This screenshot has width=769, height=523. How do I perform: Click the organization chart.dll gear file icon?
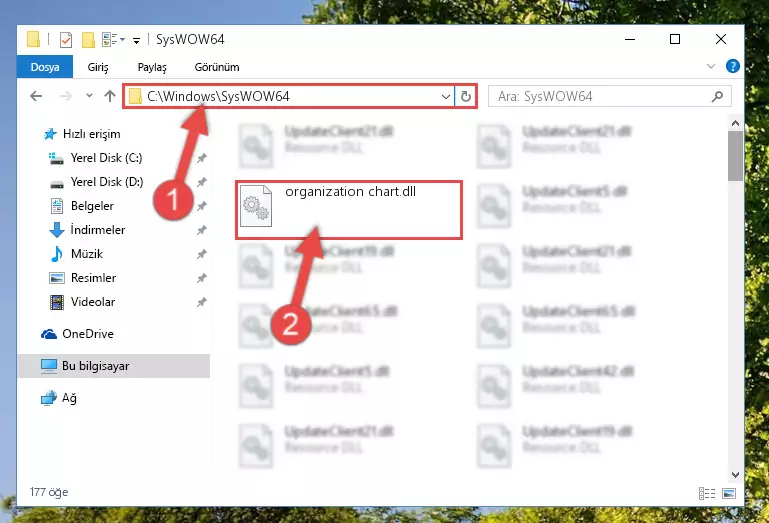256,206
